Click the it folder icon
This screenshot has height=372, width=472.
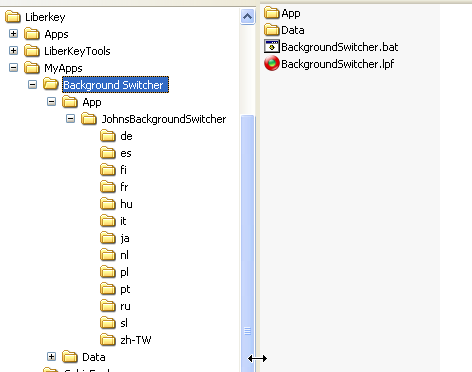click(x=108, y=221)
